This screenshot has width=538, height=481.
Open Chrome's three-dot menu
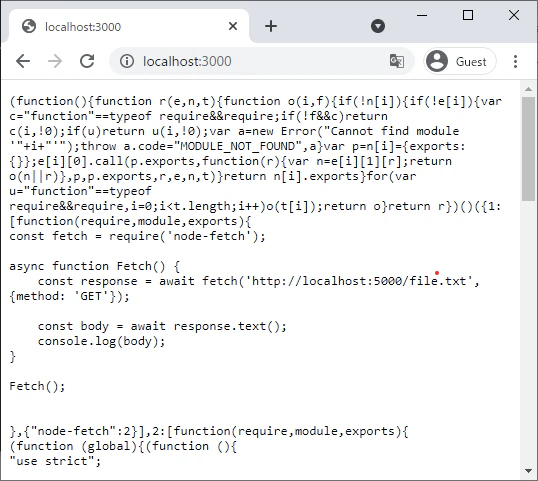pyautogui.click(x=515, y=61)
